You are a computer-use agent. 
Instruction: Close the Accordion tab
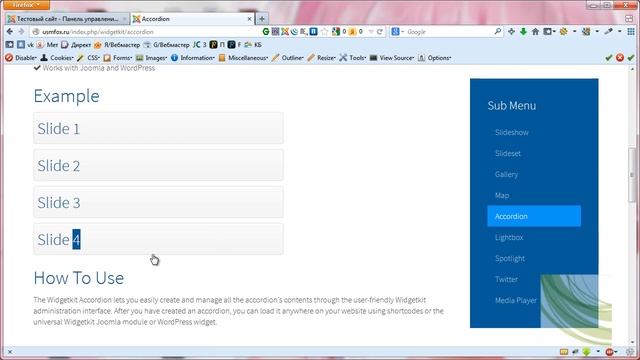click(249, 19)
